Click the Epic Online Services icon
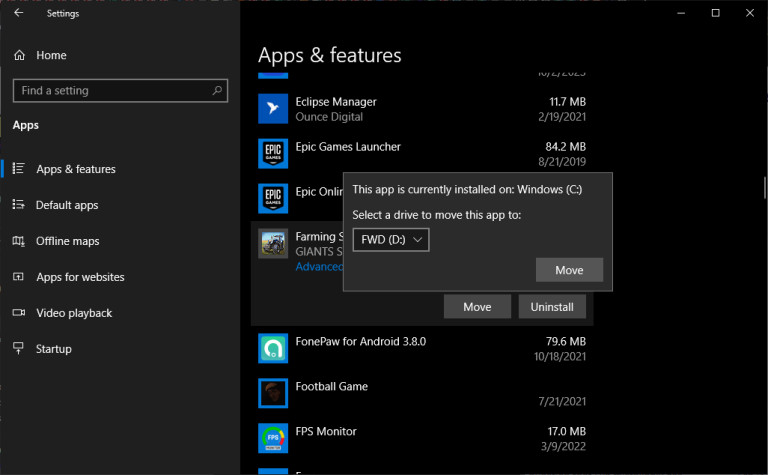Viewport: 768px width, 475px height. (273, 199)
